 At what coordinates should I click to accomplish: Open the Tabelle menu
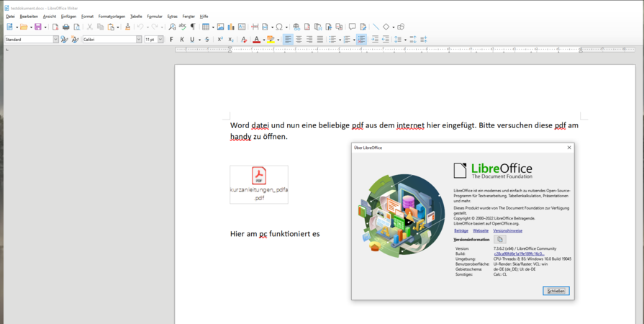(136, 17)
